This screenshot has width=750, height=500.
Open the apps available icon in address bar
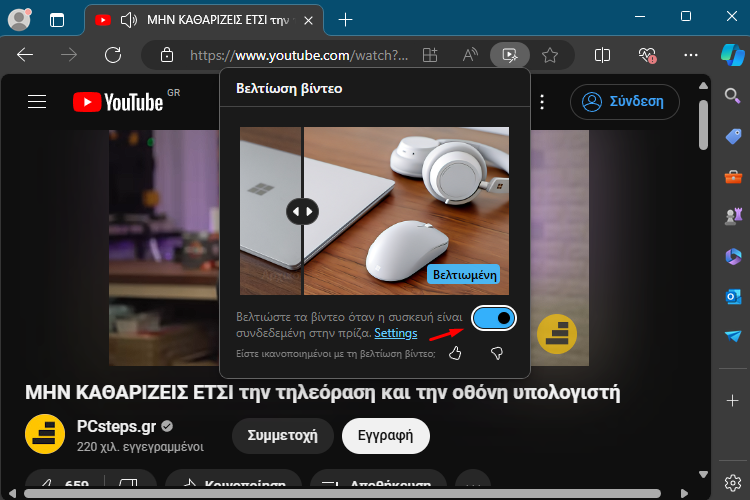tap(430, 55)
